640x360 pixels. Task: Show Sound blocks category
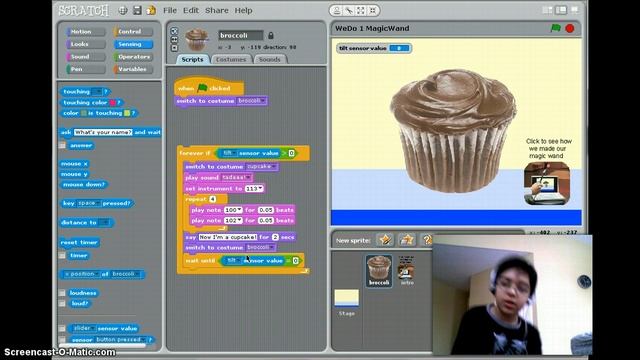[86, 57]
